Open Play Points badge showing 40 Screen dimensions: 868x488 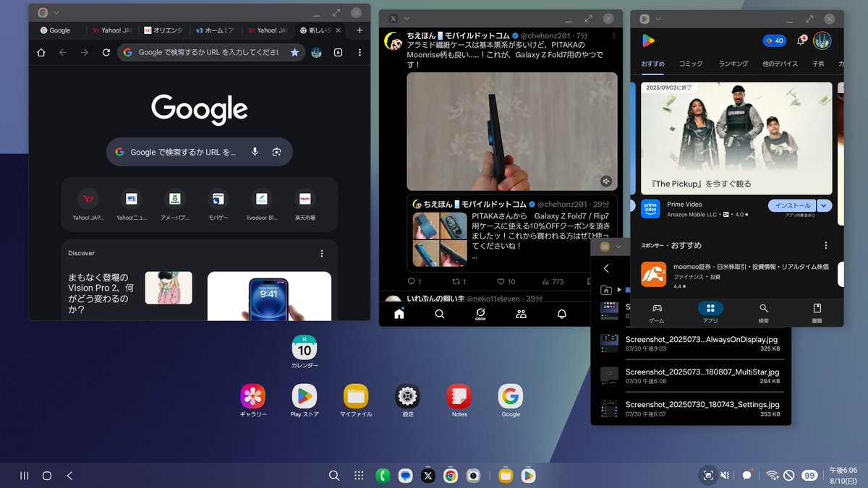click(774, 40)
